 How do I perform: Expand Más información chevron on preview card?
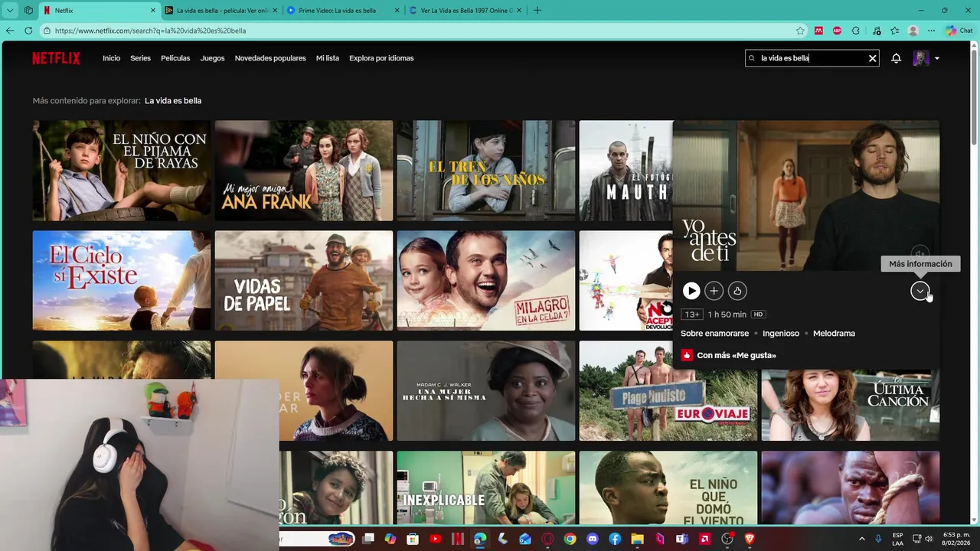(920, 291)
